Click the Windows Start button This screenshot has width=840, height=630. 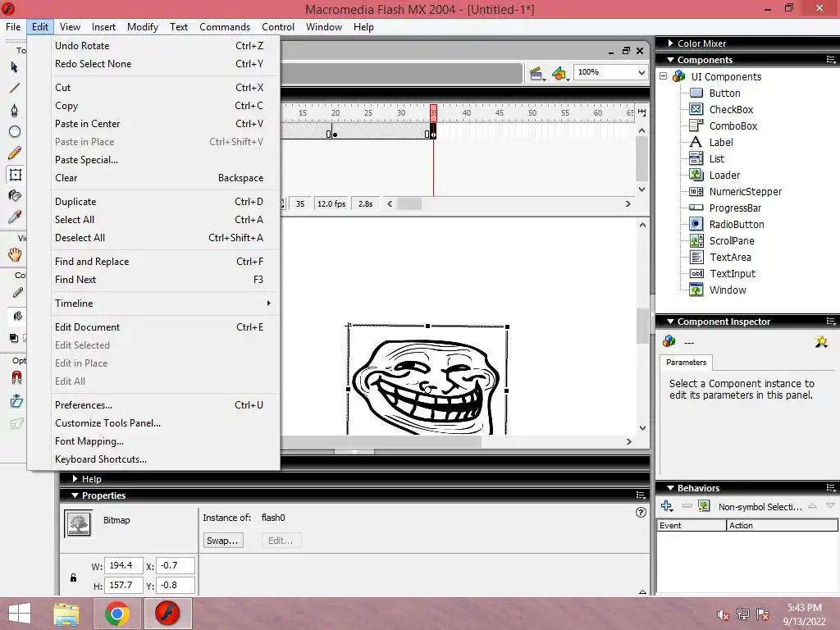(20, 614)
